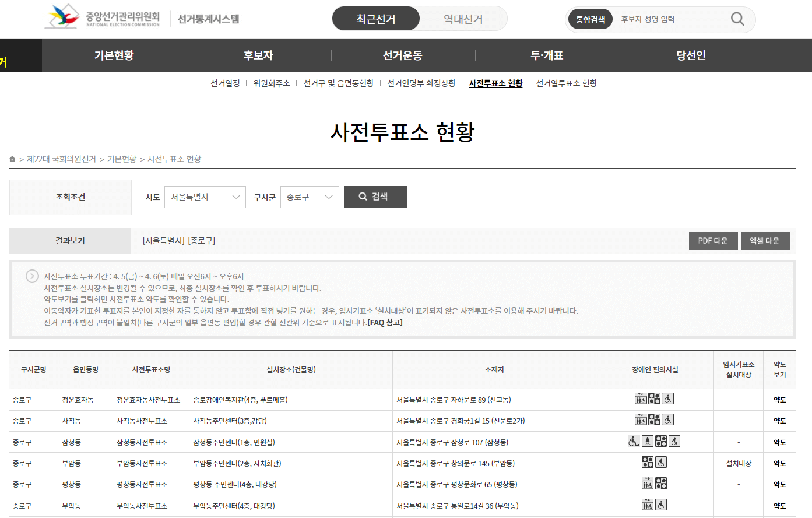The height and width of the screenshot is (518, 812).
Task: Expand the 투·개표 menu
Action: pyautogui.click(x=547, y=55)
